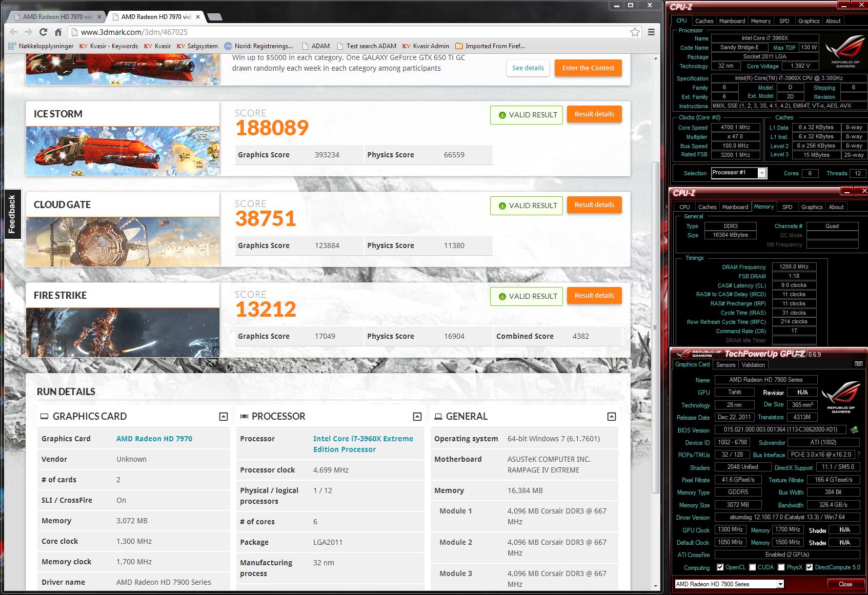Click the Fire Strike VALID RESULT badge

[x=527, y=296]
